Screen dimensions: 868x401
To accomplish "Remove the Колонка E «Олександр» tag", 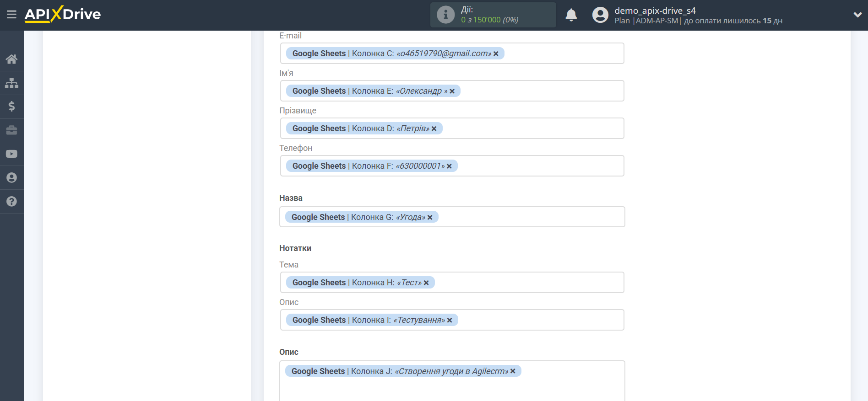I will pyautogui.click(x=452, y=91).
